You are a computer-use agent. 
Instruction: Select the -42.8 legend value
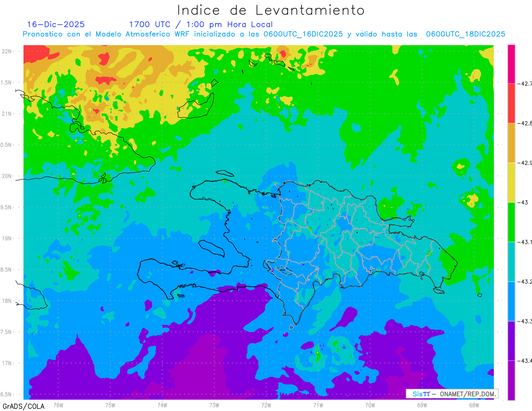point(524,123)
